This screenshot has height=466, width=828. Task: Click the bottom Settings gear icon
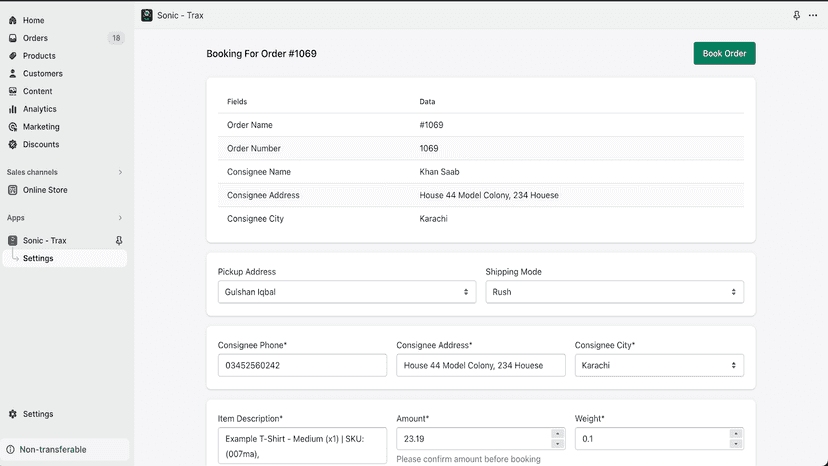[13, 414]
